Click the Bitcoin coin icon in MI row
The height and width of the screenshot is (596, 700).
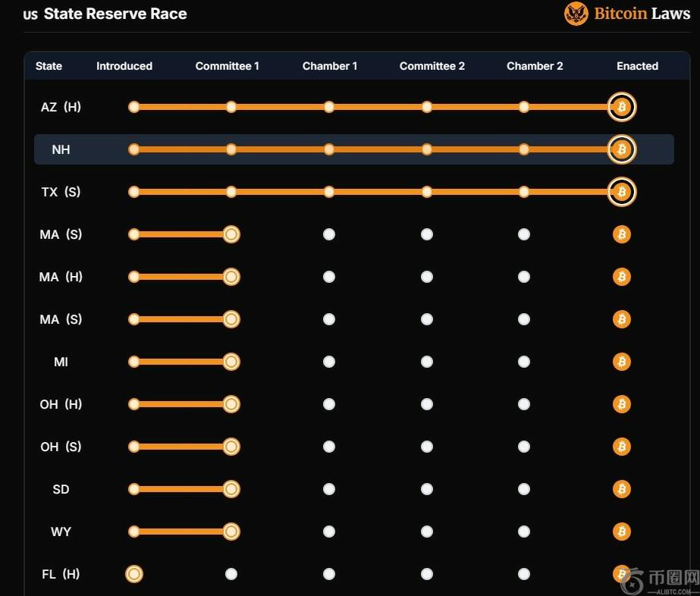click(621, 362)
